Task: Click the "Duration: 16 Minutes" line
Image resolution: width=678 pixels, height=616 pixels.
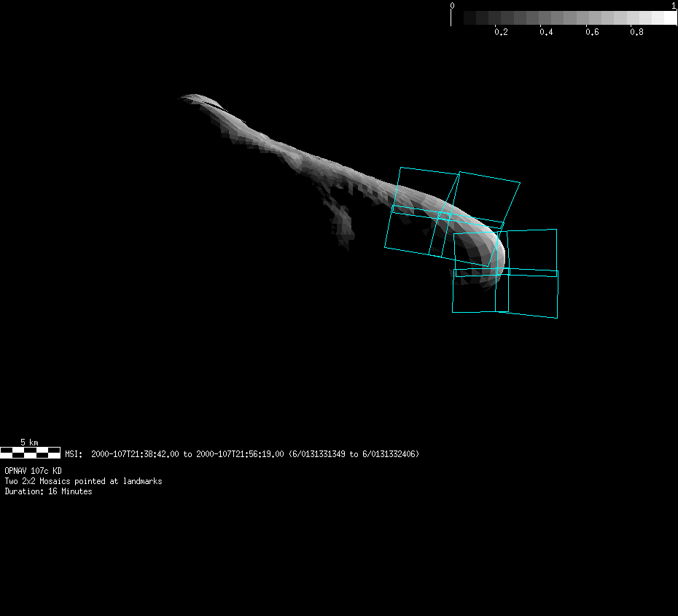Action: tap(48, 491)
